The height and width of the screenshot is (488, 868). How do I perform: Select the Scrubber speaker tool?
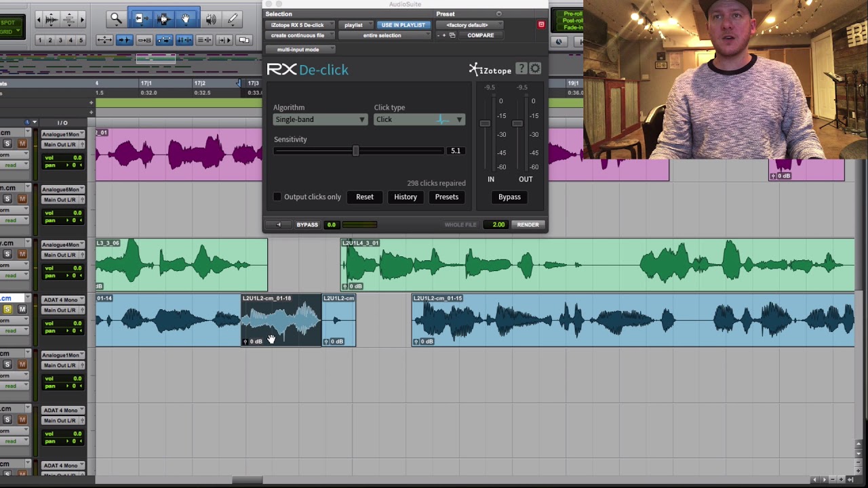[210, 19]
